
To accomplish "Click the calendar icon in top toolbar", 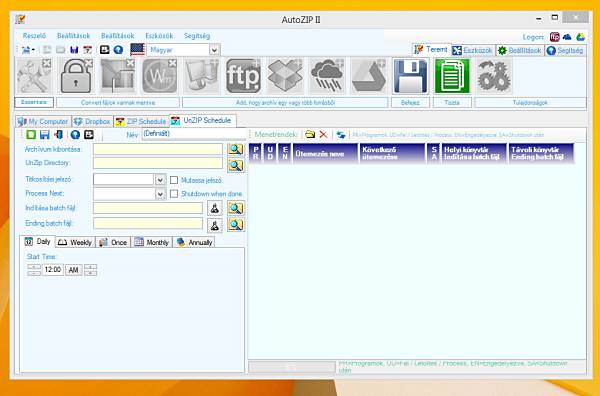I will coord(88,50).
